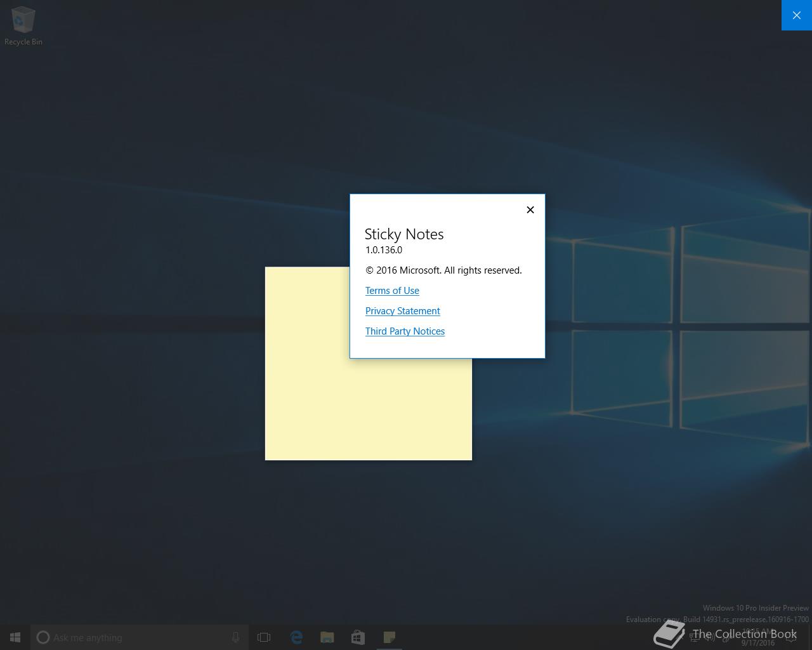The width and height of the screenshot is (812, 650).
Task: Open File Explorer from the taskbar
Action: [327, 637]
